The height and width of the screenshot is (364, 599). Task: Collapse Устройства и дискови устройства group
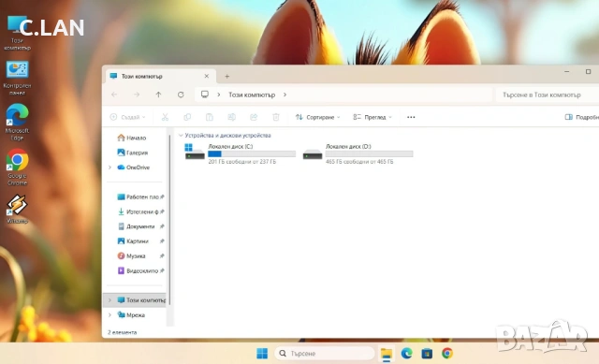coord(181,135)
